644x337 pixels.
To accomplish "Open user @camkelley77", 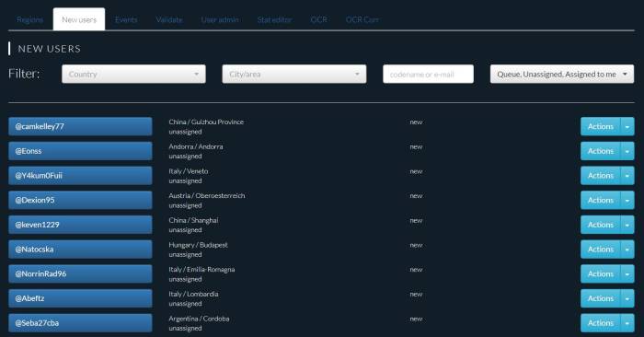I will click(x=80, y=126).
